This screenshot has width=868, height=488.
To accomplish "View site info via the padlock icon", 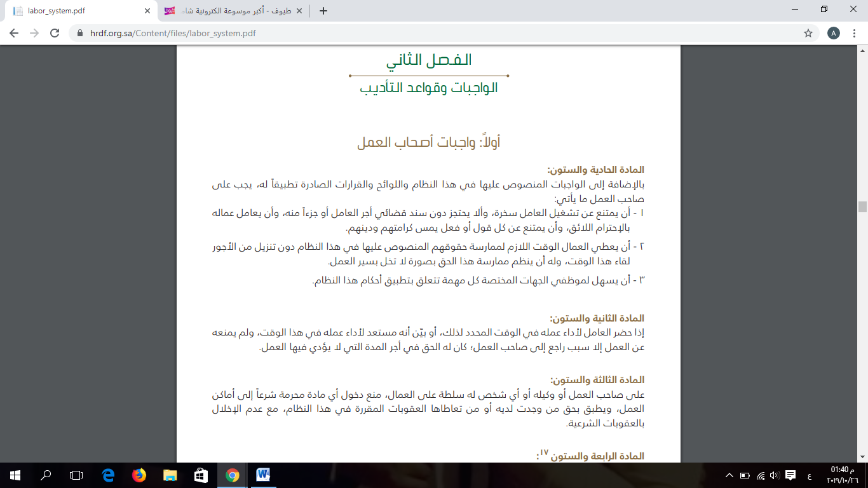I will click(80, 33).
